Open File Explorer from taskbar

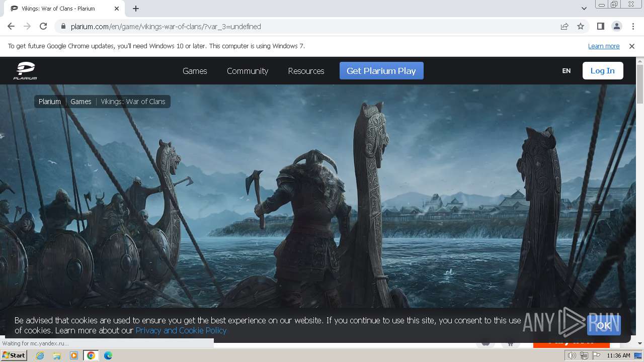click(57, 355)
